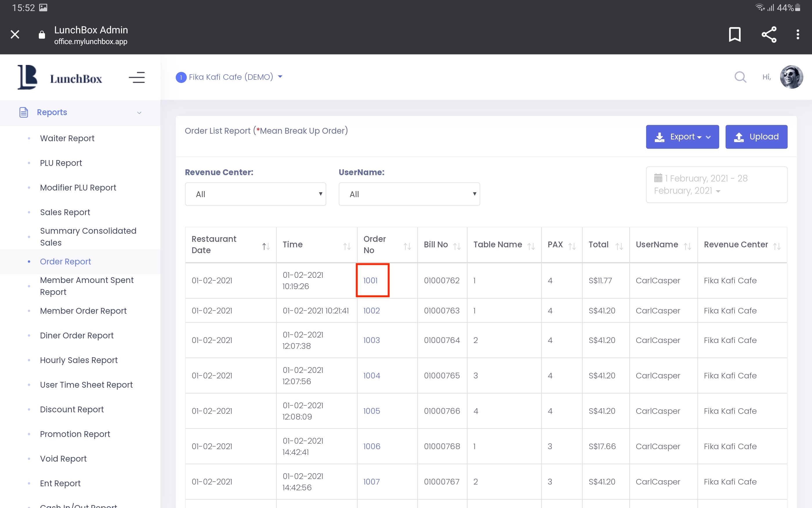Open the Revenue Center dropdown

(255, 194)
